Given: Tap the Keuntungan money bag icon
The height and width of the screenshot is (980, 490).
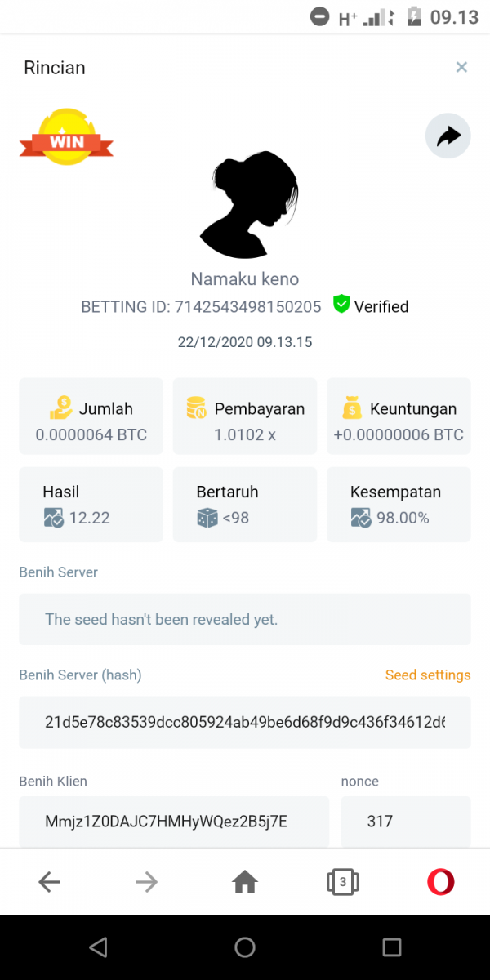Looking at the screenshot, I should tap(352, 408).
